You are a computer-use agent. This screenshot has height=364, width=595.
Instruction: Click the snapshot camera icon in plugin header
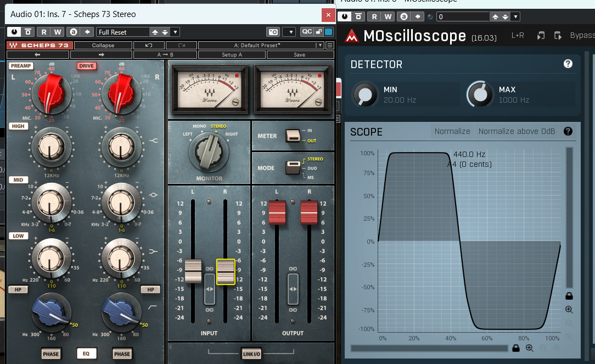(273, 32)
